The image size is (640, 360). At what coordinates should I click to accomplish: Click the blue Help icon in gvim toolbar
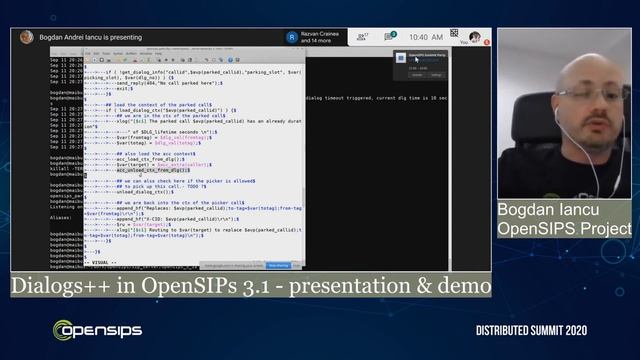(x=230, y=60)
